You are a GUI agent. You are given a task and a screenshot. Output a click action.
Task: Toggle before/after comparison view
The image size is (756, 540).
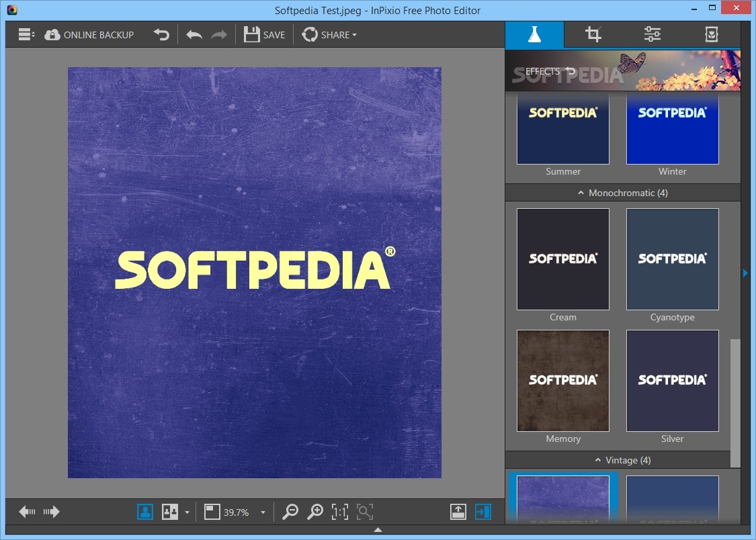click(x=170, y=512)
